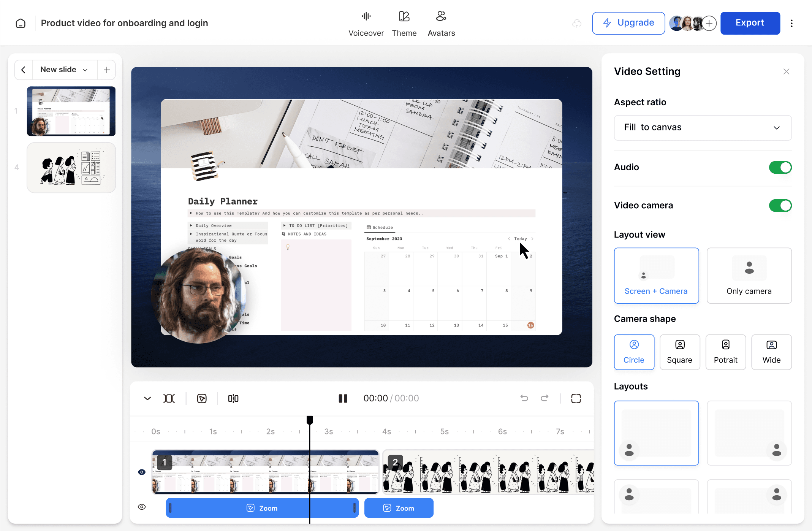Click the Export button
This screenshot has width=812, height=531.
(750, 23)
